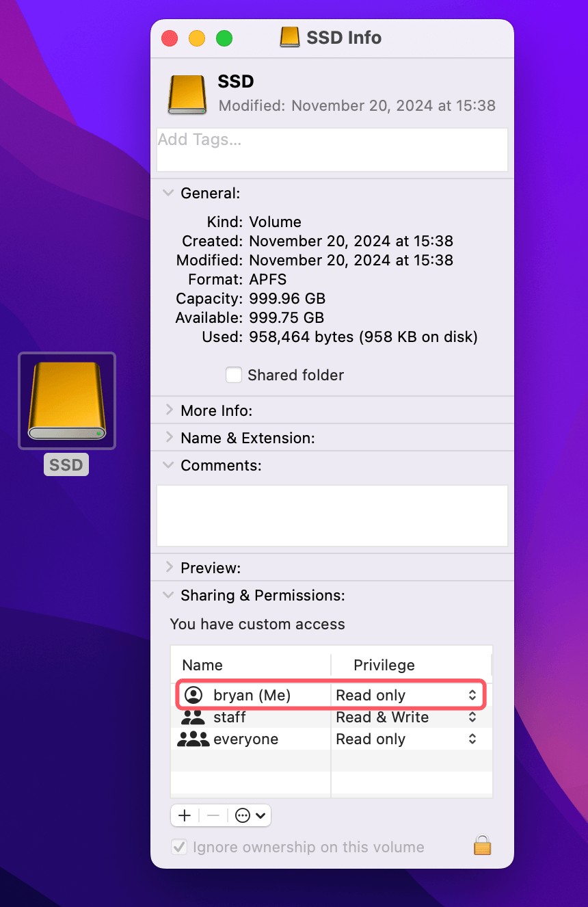Select the SSD drive icon on the desktop
The width and height of the screenshot is (588, 907).
tap(66, 400)
